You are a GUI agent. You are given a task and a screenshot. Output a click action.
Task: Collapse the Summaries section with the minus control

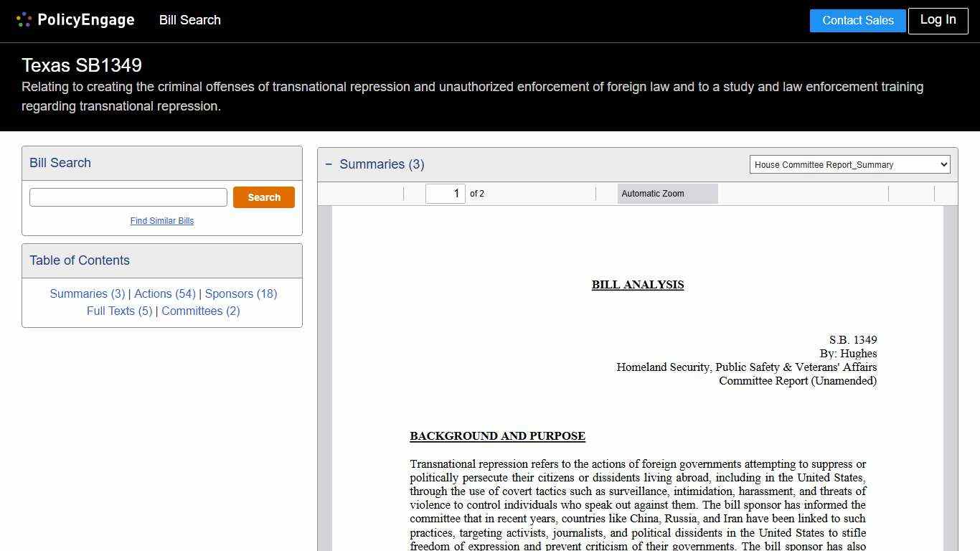pos(329,164)
